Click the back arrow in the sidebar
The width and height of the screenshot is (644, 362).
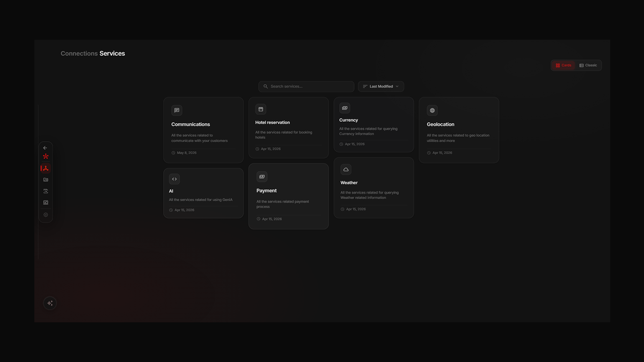click(x=45, y=148)
